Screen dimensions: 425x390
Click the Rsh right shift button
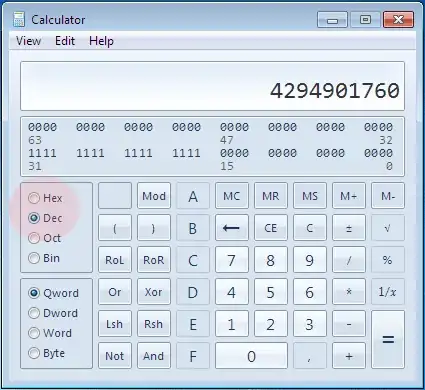(154, 324)
